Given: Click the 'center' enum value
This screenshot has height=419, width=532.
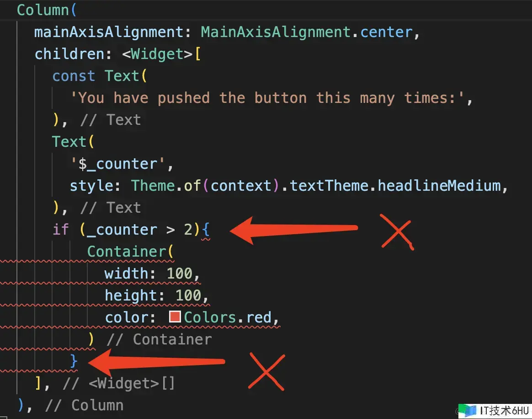Looking at the screenshot, I should point(386,32).
